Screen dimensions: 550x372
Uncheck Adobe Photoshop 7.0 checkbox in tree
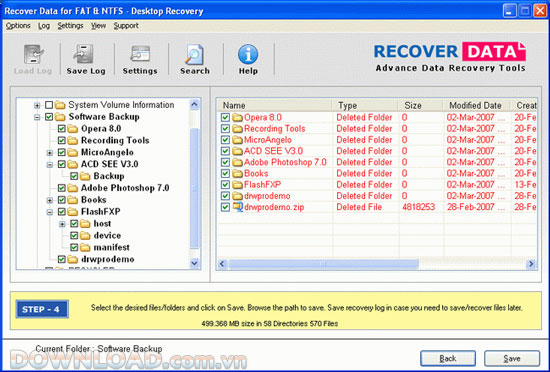62,188
